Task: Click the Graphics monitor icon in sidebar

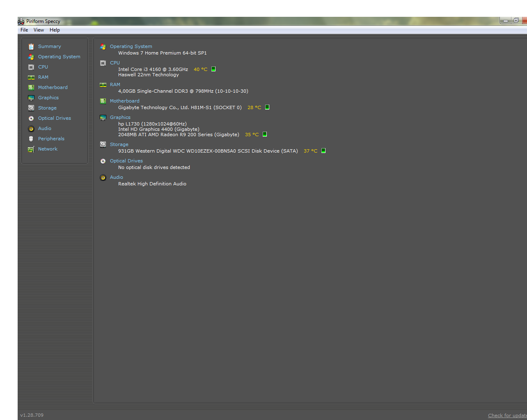Action: tap(31, 98)
